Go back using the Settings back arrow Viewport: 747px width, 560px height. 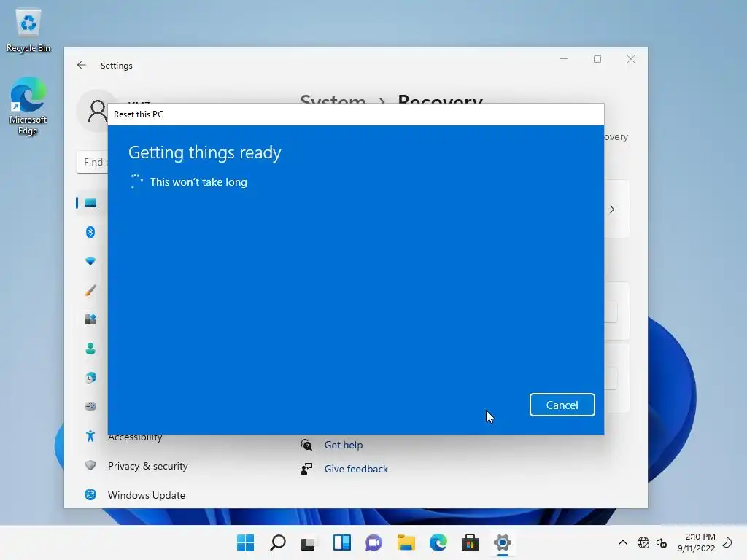coord(82,65)
